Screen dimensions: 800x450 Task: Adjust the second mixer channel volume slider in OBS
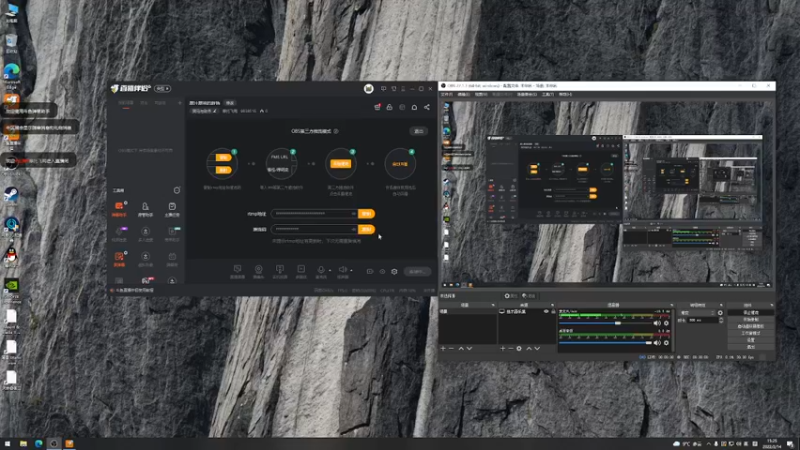coord(608,343)
